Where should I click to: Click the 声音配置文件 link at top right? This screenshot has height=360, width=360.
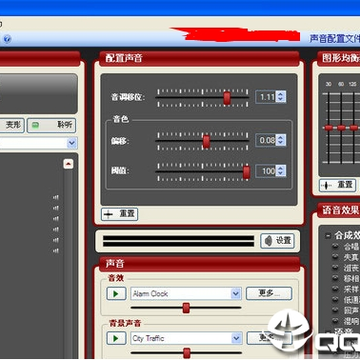click(335, 39)
